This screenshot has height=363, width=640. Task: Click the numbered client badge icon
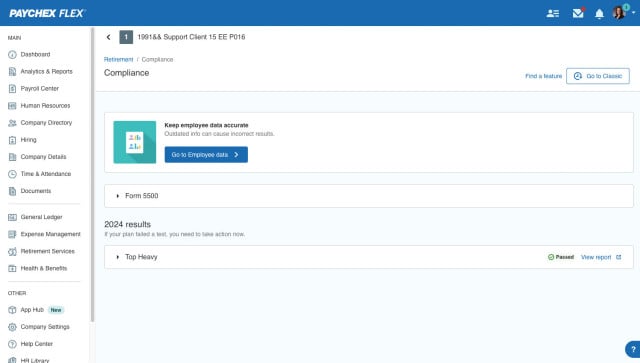(x=126, y=37)
